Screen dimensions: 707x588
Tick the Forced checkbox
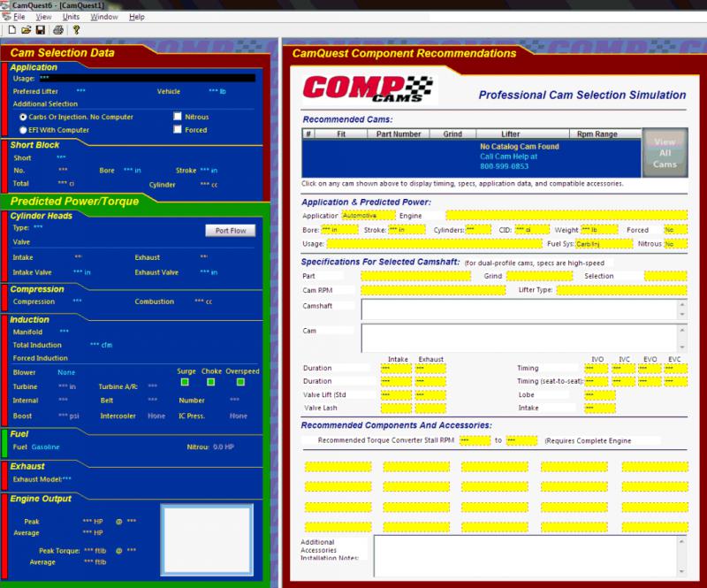pos(178,130)
